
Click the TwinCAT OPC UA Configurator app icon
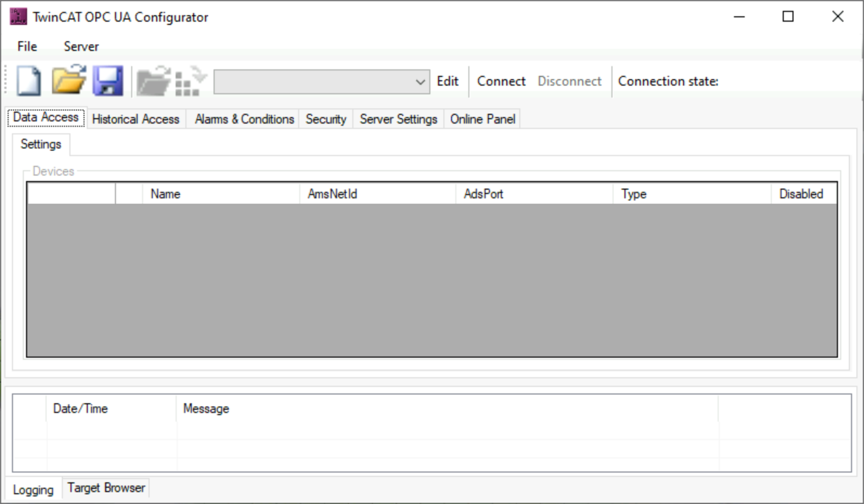click(18, 17)
